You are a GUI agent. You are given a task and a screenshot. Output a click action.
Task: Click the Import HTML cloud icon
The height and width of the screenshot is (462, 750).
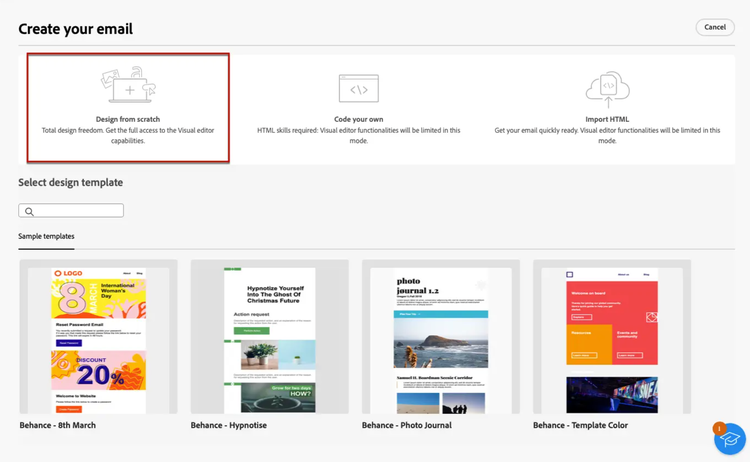606,88
